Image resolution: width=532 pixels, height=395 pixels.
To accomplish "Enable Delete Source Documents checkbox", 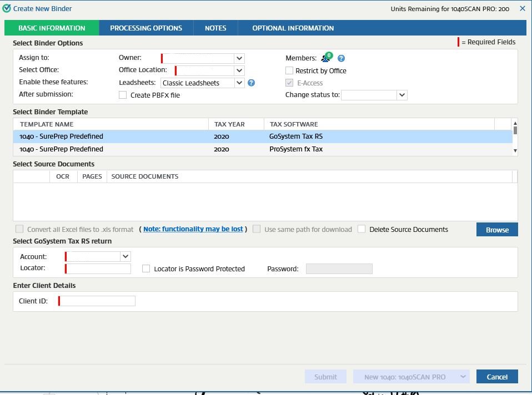I will 362,229.
